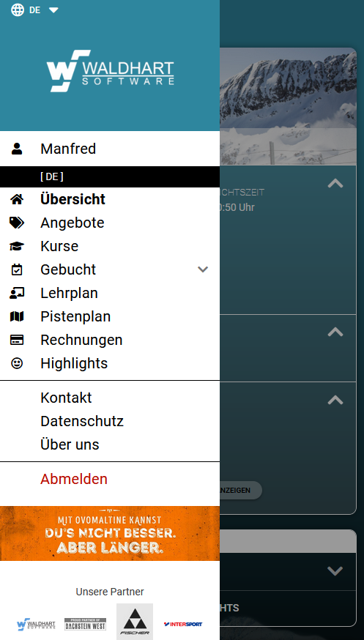Click the map icon next to Pistenplan

17,316
